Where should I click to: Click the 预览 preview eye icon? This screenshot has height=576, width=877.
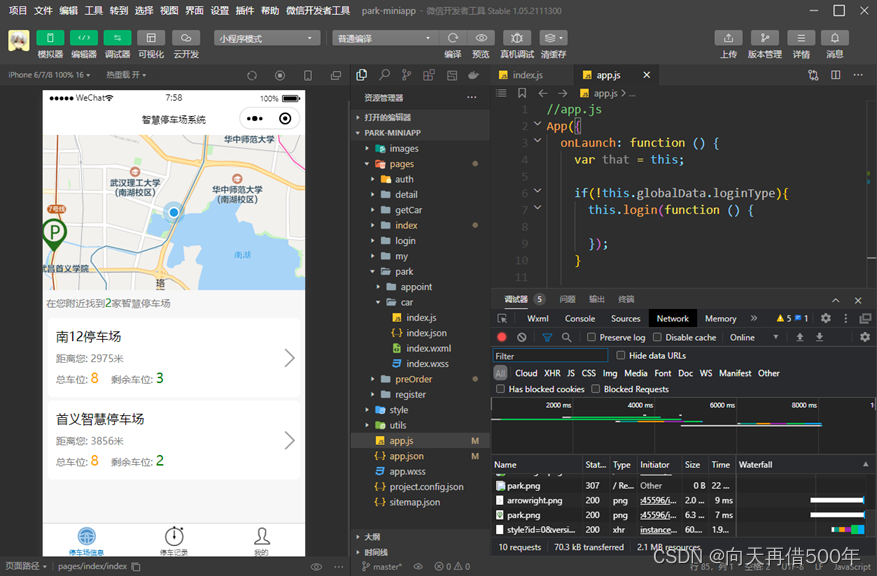(x=481, y=38)
